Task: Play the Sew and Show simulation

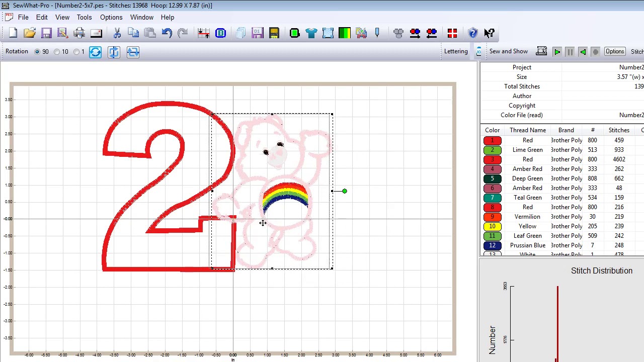Action: point(557,52)
